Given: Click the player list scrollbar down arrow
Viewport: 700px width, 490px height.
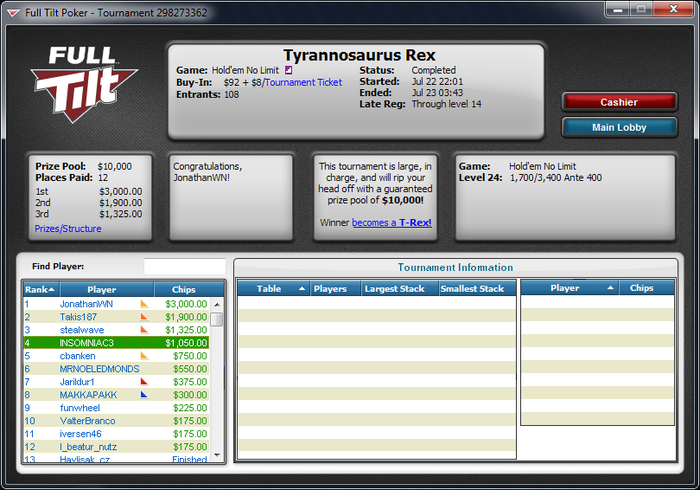Looking at the screenshot, I should click(217, 455).
